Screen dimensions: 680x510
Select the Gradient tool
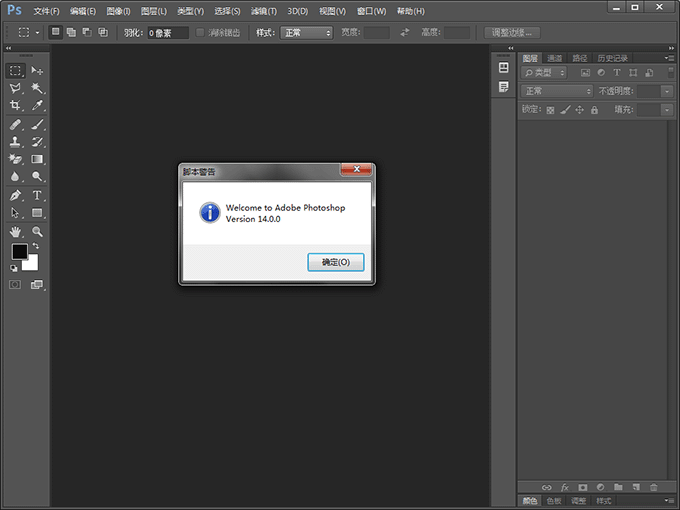pos(37,159)
